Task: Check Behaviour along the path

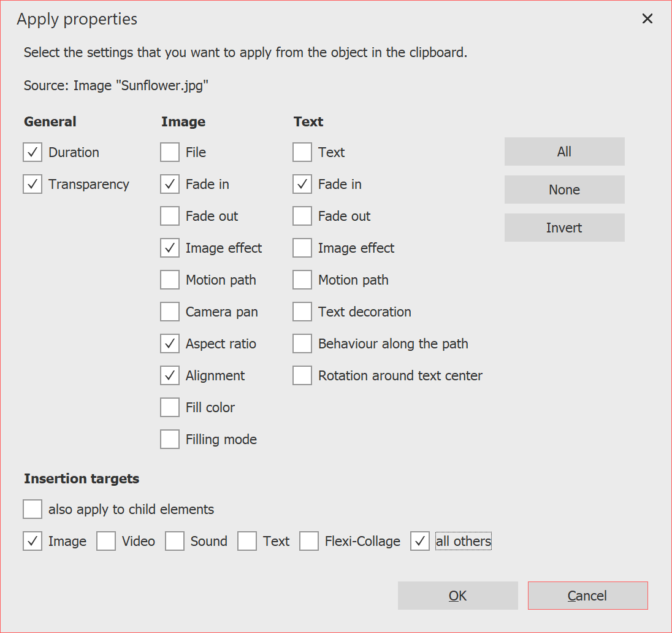Action: click(302, 343)
